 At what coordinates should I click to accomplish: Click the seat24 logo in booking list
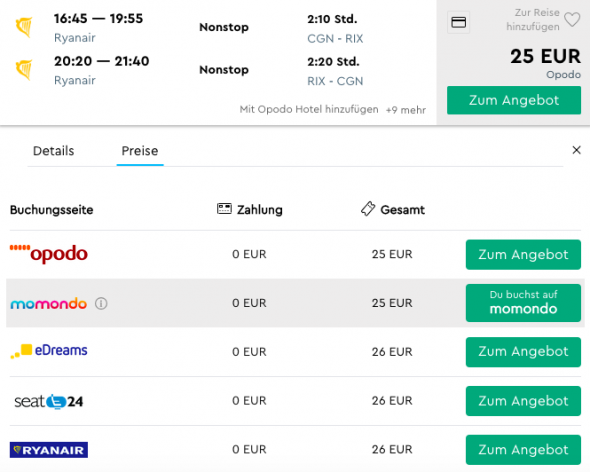(x=49, y=401)
